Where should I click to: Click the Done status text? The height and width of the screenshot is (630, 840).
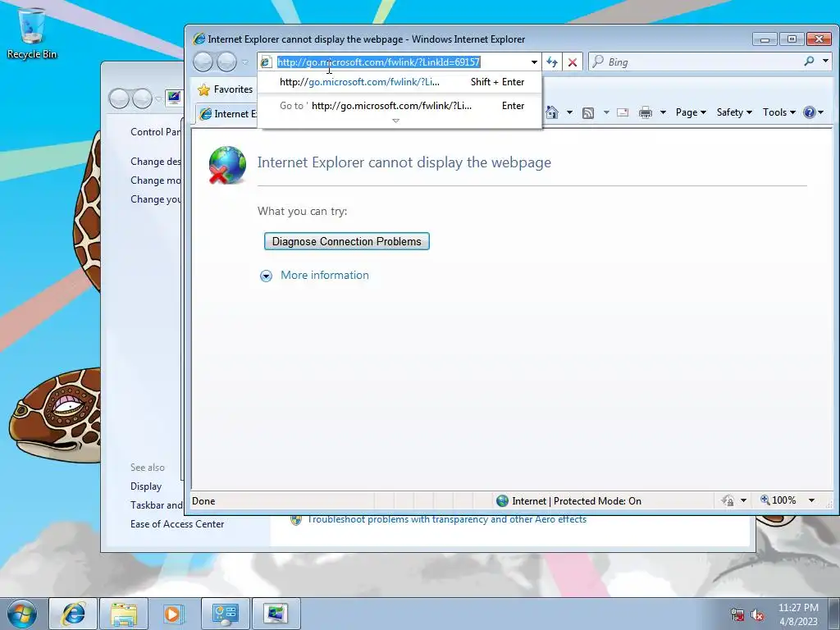coord(203,501)
